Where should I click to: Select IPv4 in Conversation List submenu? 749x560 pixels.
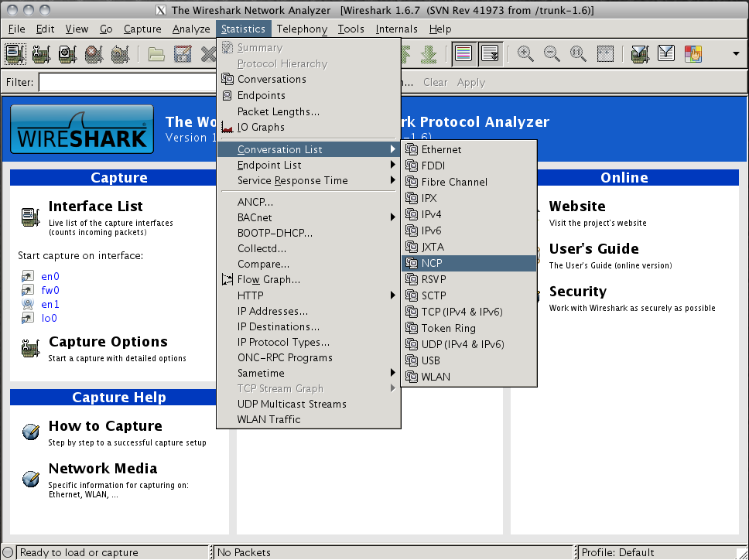(469, 214)
